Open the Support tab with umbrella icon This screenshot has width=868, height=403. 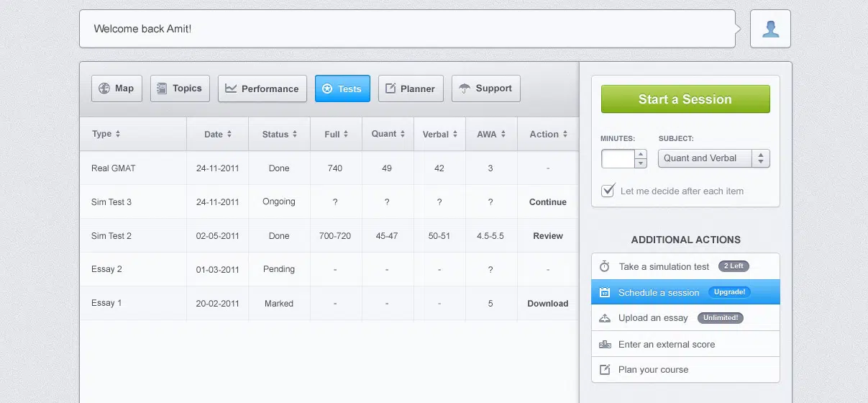(x=485, y=89)
